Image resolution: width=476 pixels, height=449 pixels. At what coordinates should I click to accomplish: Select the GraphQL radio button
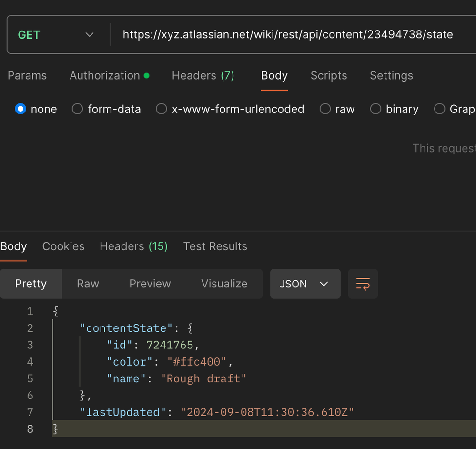click(439, 109)
